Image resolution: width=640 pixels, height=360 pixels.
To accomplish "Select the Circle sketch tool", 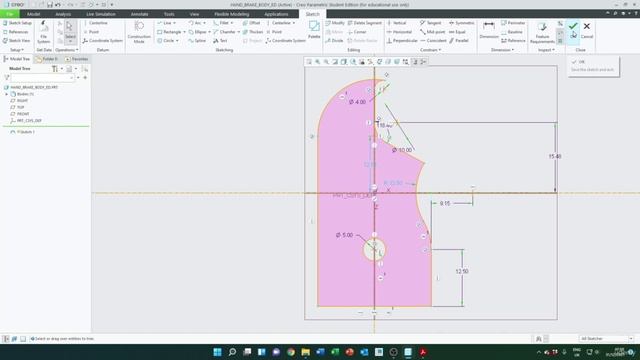I will (x=166, y=41).
